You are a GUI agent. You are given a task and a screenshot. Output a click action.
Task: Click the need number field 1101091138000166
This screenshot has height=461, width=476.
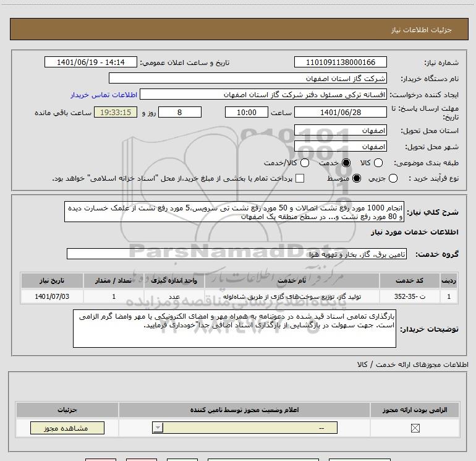click(341, 62)
